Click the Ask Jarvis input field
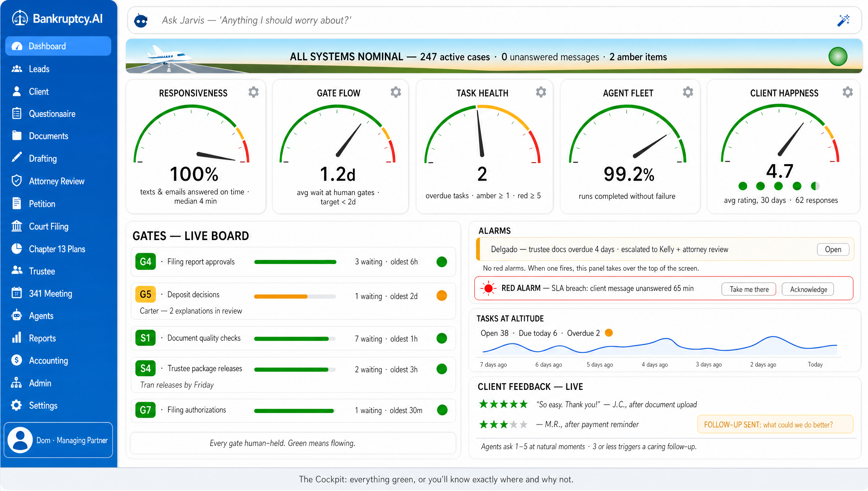868x491 pixels. point(494,20)
